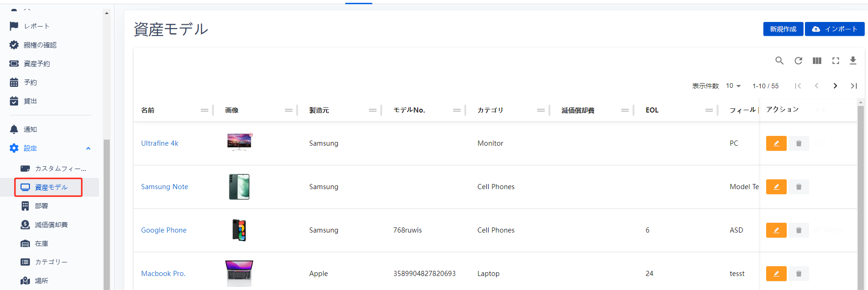The width and height of the screenshot is (868, 290).
Task: Delete the Macbook Pro. row
Action: click(x=798, y=274)
